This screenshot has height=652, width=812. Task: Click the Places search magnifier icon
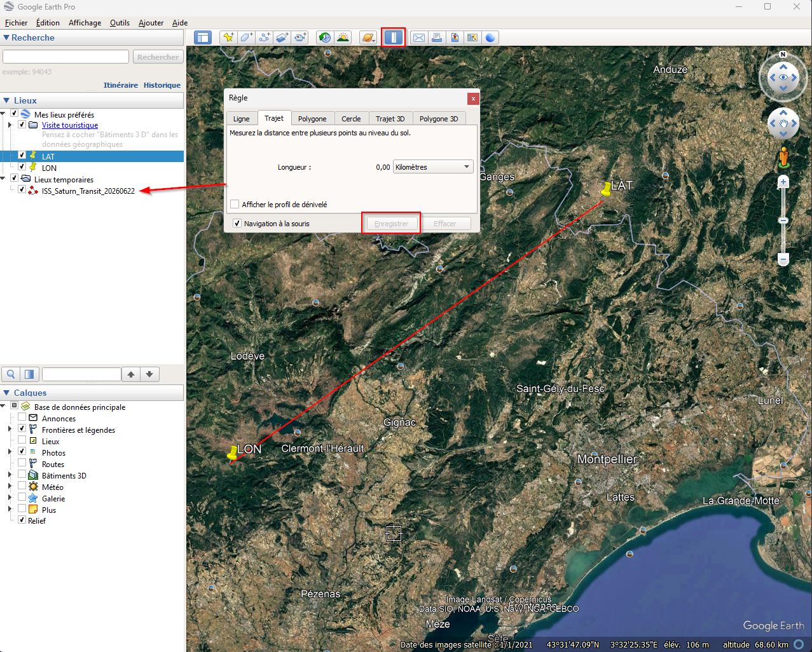click(11, 374)
